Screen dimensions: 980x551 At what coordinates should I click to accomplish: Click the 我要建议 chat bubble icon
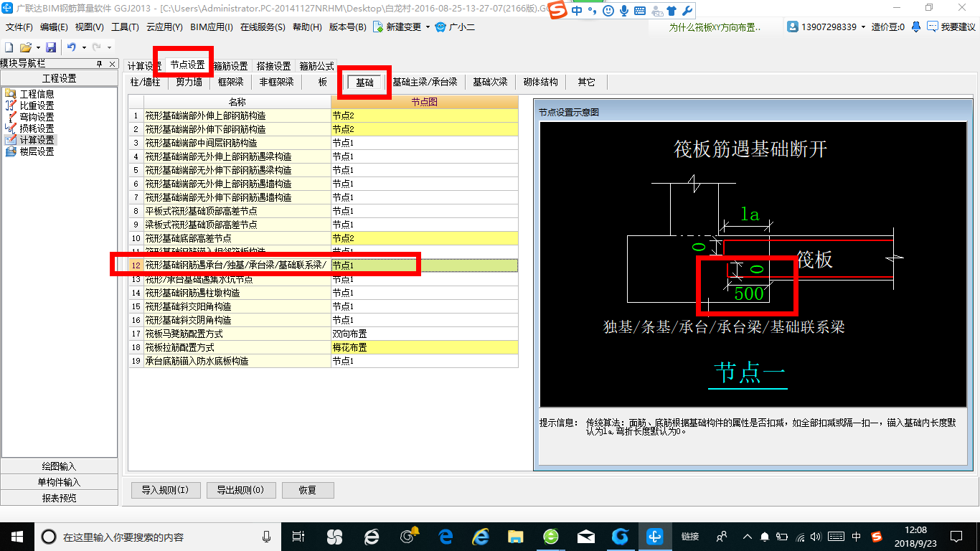pyautogui.click(x=933, y=27)
